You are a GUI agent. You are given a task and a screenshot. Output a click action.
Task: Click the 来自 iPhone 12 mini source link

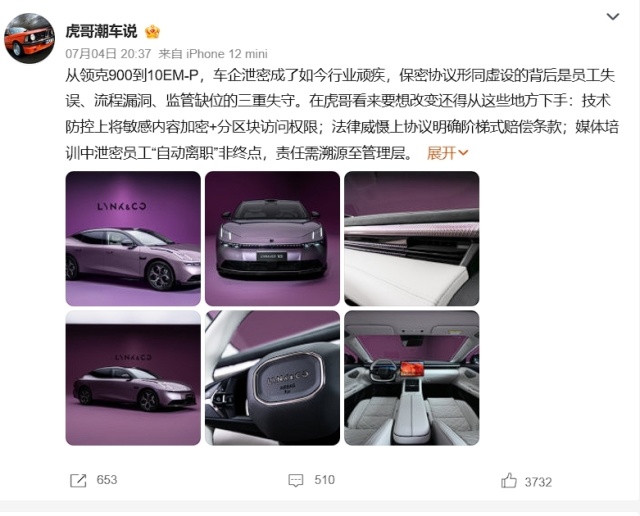213,53
